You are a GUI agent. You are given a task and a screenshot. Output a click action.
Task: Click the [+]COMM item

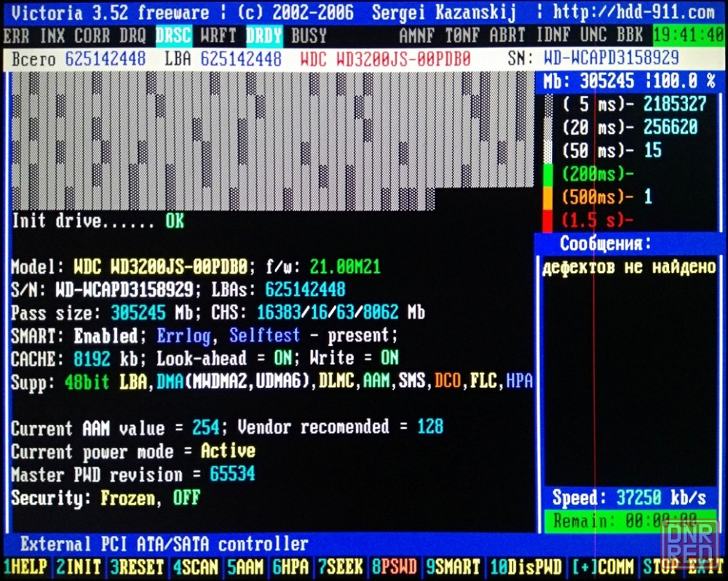(x=603, y=566)
